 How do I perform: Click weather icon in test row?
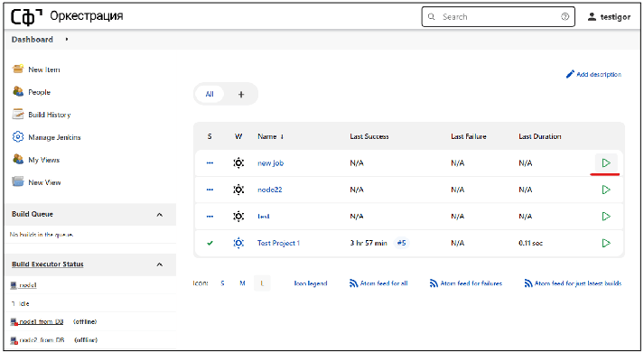(x=238, y=217)
